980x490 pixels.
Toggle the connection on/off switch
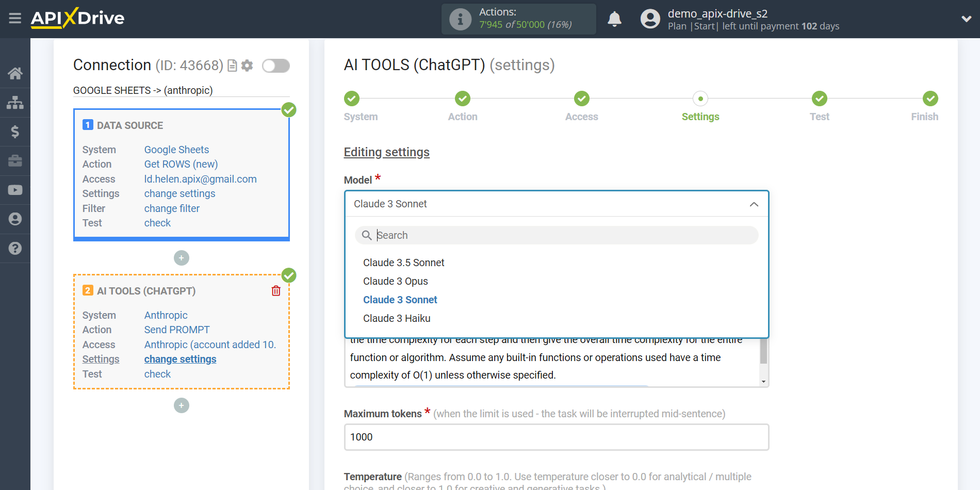point(276,66)
